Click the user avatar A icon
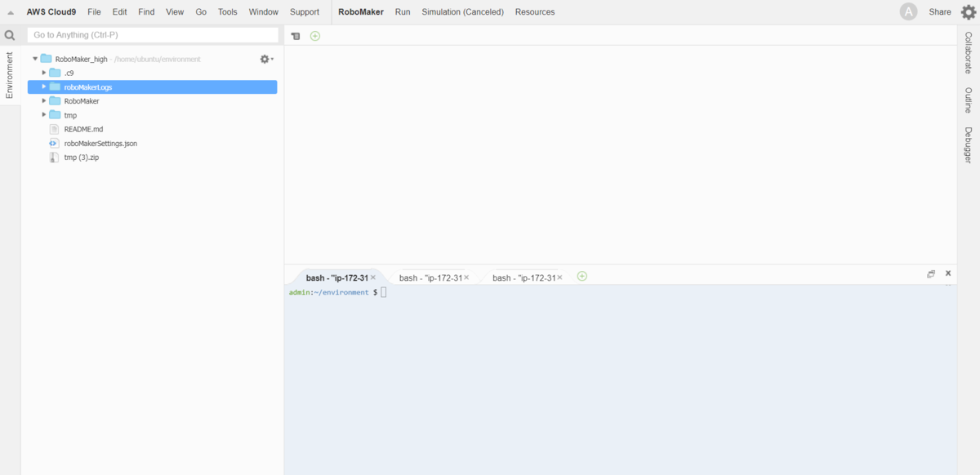980x475 pixels. click(x=908, y=11)
